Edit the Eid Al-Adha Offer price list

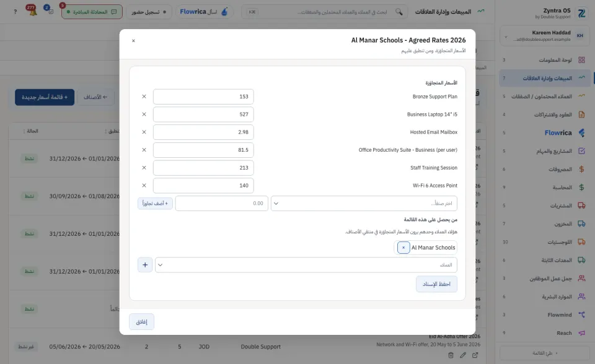coord(463,355)
